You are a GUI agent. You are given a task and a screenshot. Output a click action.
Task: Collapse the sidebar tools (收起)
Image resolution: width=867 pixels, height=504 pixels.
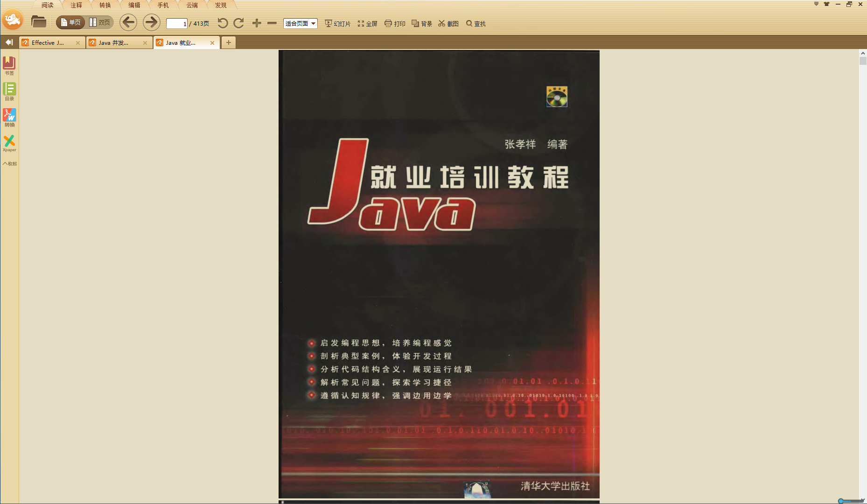pyautogui.click(x=9, y=163)
